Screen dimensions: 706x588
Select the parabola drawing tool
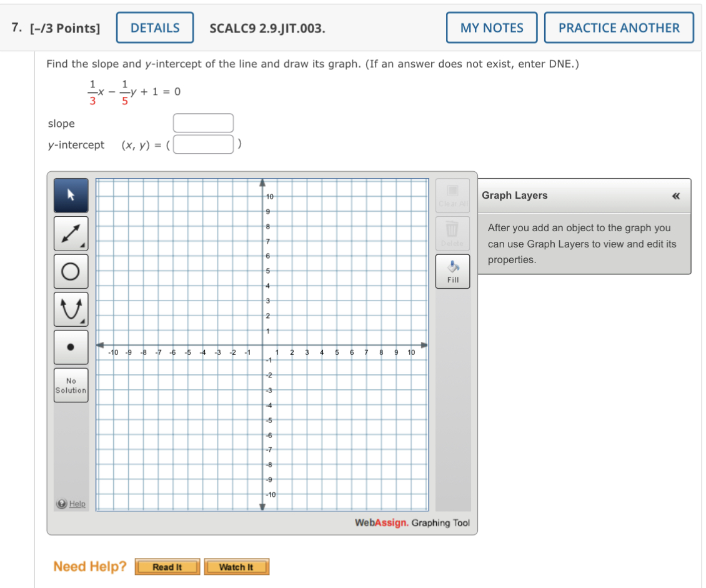coord(71,309)
